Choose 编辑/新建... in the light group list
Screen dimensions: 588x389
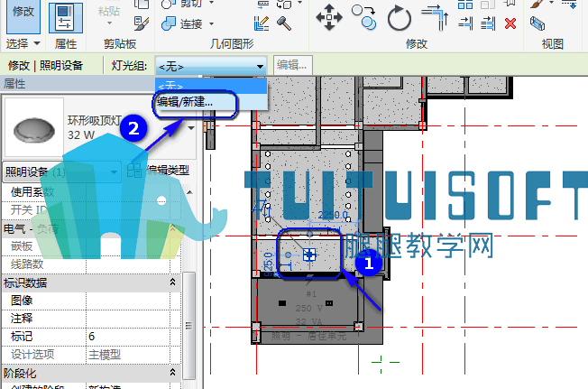pyautogui.click(x=211, y=102)
